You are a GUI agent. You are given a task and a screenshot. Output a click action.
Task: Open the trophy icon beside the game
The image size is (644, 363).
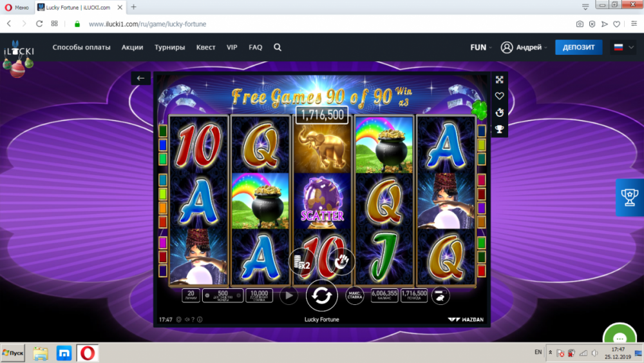500,130
